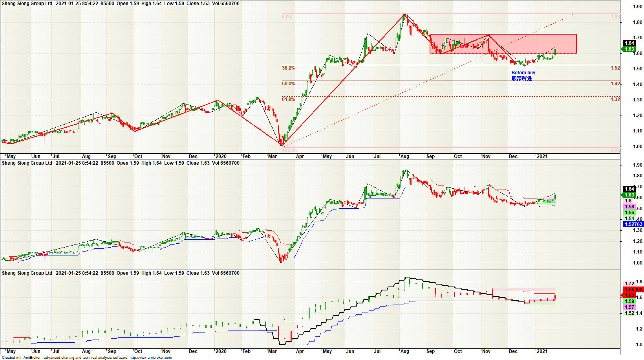Select '2021-01-25 8:54:22' in top pane header

click(77, 4)
